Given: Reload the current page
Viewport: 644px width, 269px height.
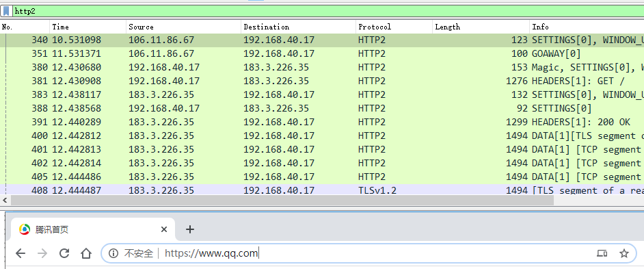Looking at the screenshot, I should click(64, 253).
